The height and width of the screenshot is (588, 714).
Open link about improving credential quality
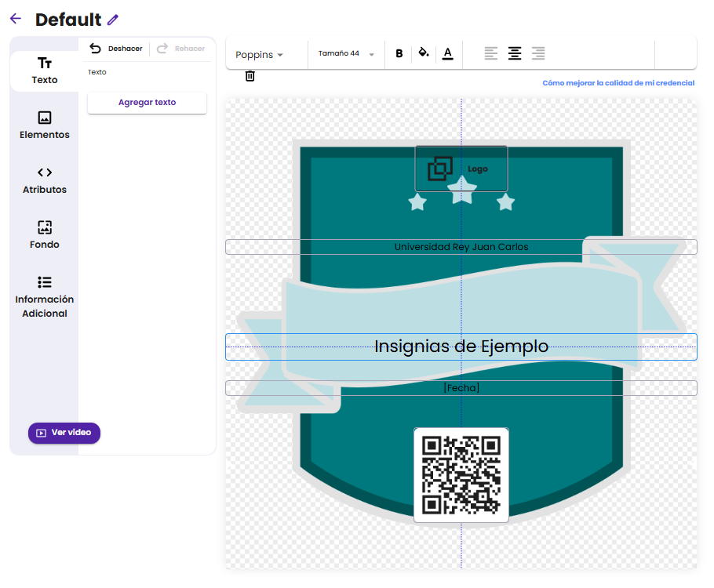tap(617, 83)
